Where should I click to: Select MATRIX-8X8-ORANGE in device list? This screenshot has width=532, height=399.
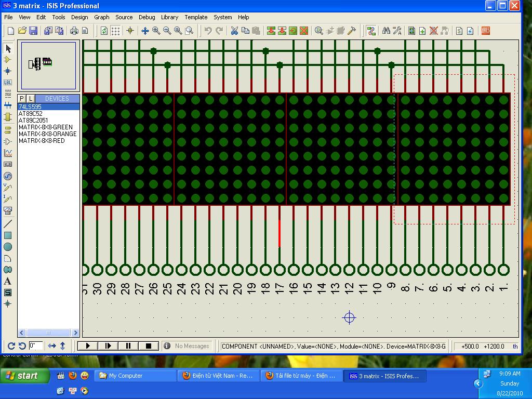click(x=47, y=134)
